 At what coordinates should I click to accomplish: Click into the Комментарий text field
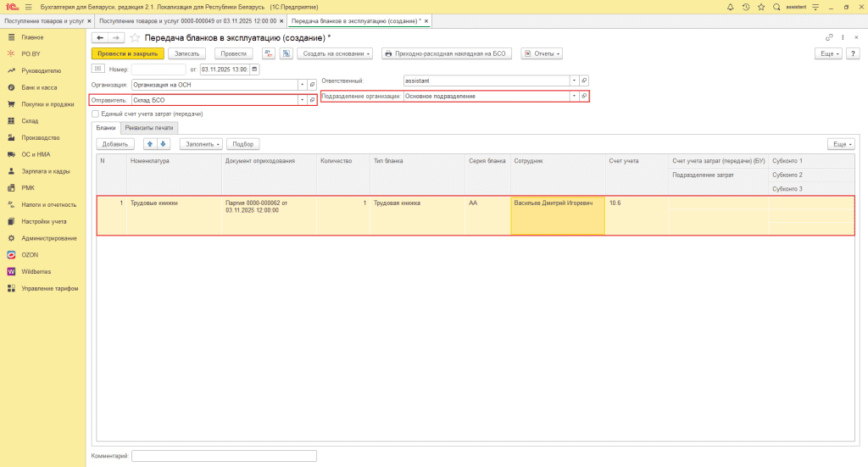click(224, 456)
